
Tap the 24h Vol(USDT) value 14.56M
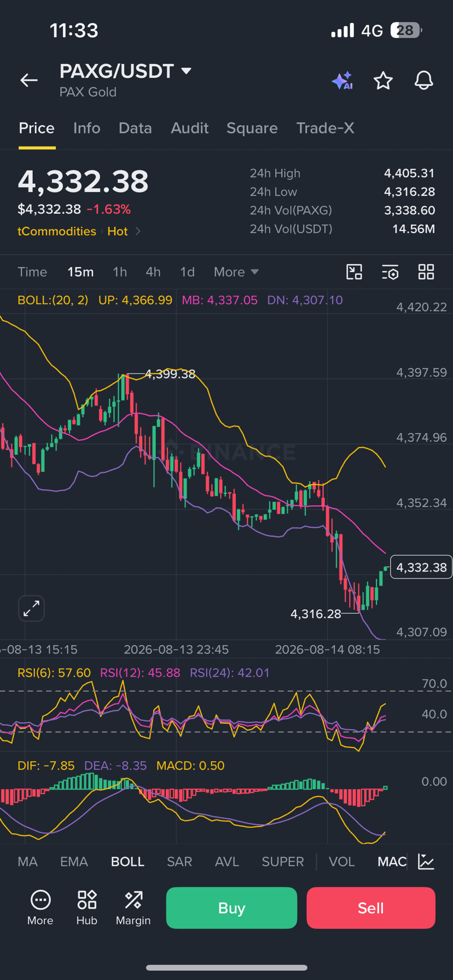[x=414, y=229]
